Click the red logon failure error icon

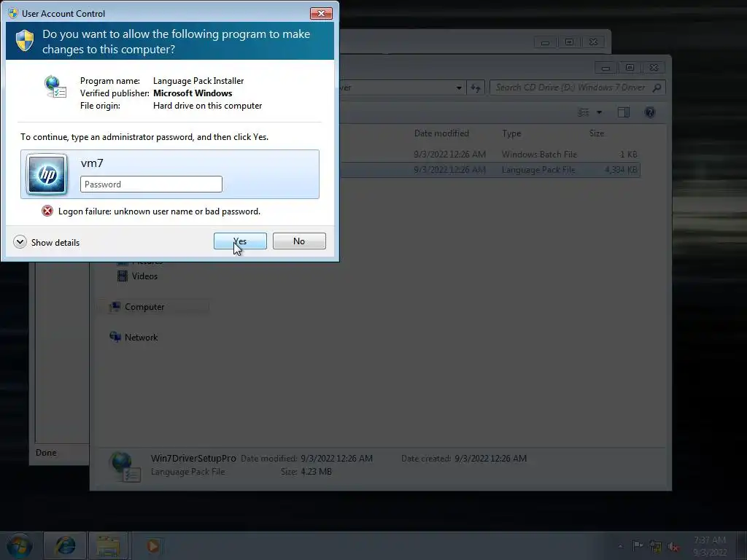coord(47,211)
